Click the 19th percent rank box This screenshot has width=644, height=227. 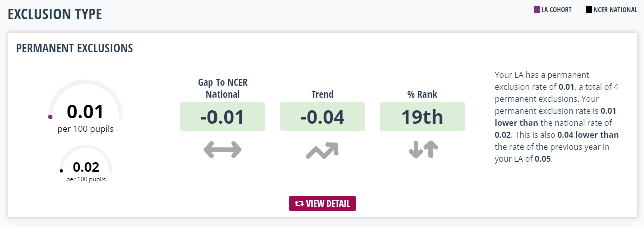coord(422,117)
